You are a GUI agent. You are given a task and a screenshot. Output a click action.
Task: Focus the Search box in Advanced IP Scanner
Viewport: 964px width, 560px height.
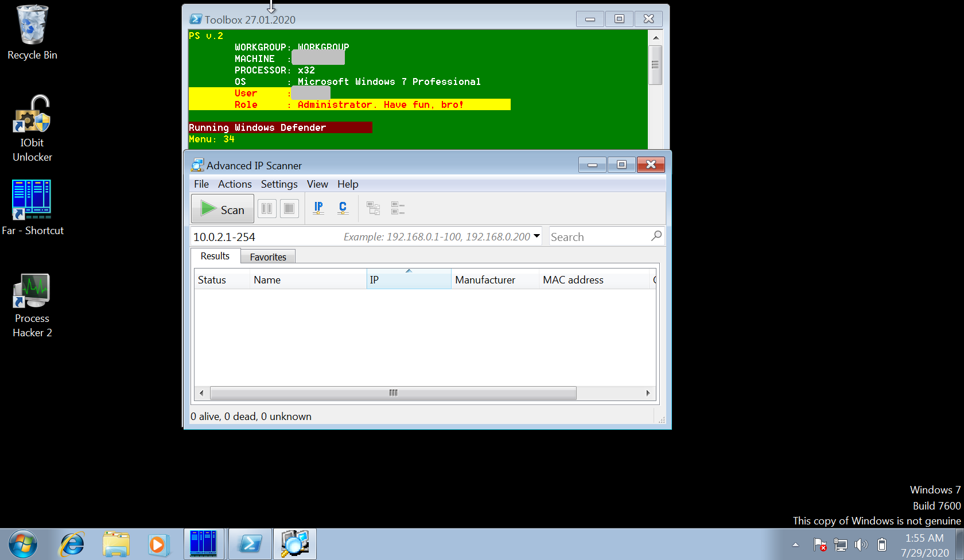tap(599, 237)
